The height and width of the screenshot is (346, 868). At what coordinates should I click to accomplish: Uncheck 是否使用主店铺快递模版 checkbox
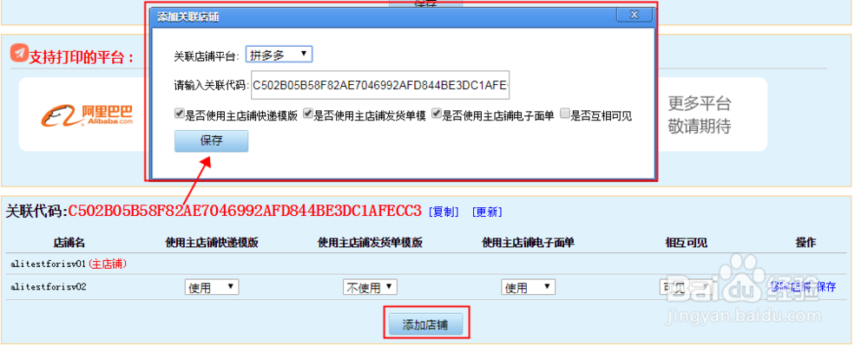[x=179, y=114]
